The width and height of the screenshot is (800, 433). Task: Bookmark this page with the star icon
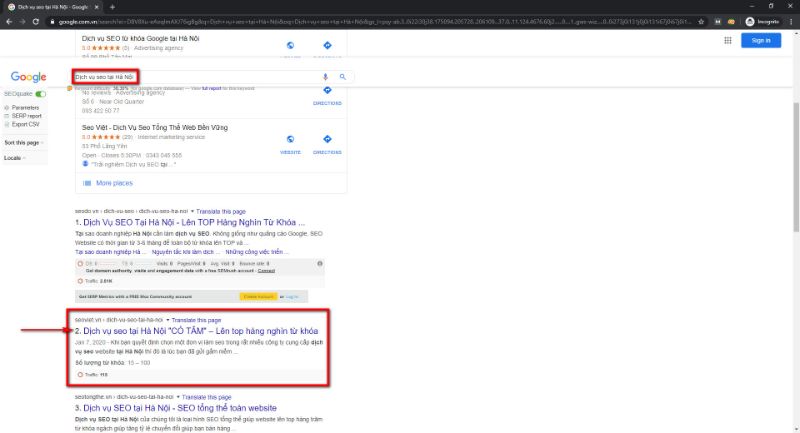pos(701,21)
